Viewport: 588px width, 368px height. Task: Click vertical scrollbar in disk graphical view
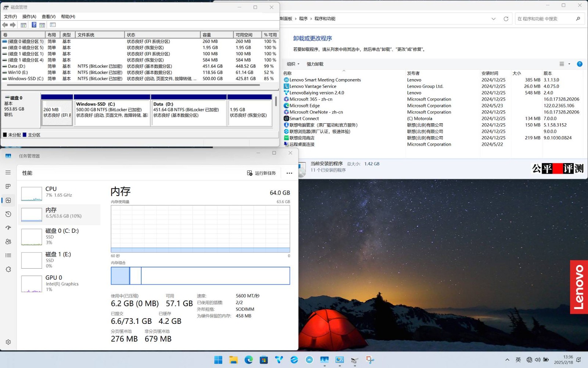276,102
